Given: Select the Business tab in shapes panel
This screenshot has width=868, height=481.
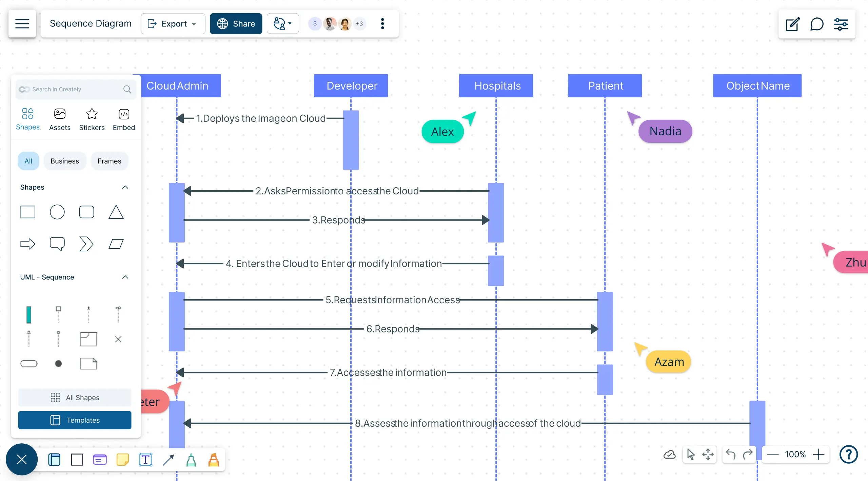Looking at the screenshot, I should (64, 160).
